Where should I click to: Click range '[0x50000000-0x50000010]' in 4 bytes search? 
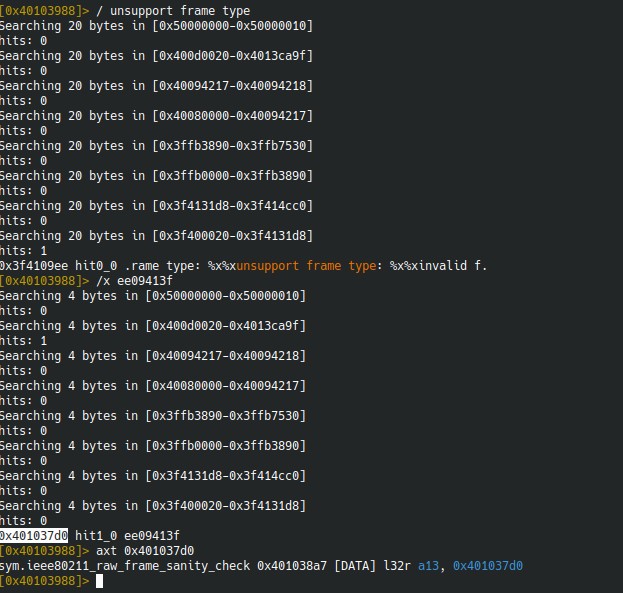[226, 296]
